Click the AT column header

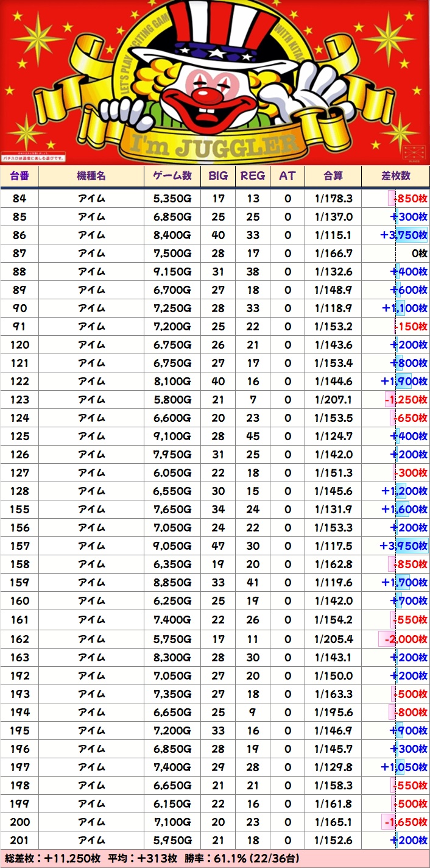coord(287,176)
